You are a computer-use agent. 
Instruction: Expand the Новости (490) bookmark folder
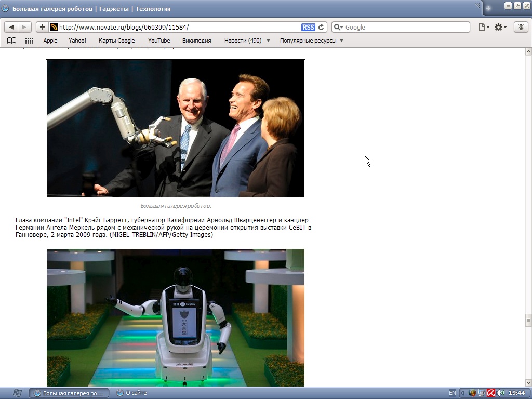coord(247,41)
